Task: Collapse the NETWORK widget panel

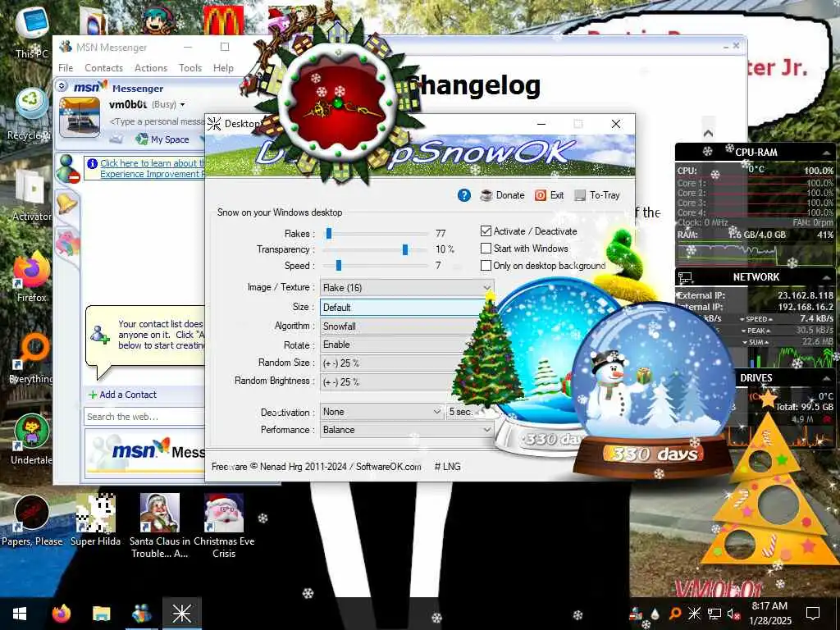Action: tap(826, 277)
